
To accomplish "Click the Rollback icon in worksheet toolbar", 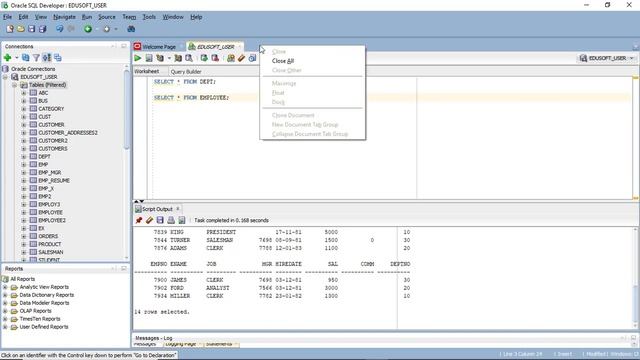I will click(x=215, y=58).
